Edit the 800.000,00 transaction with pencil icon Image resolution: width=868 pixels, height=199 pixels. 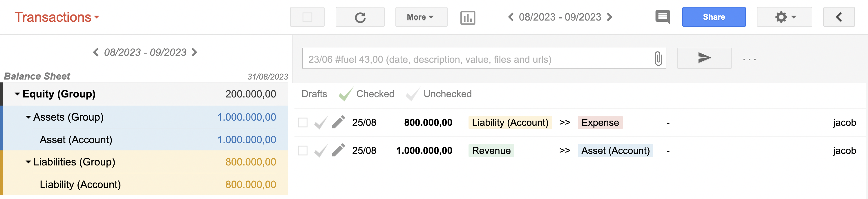click(339, 122)
